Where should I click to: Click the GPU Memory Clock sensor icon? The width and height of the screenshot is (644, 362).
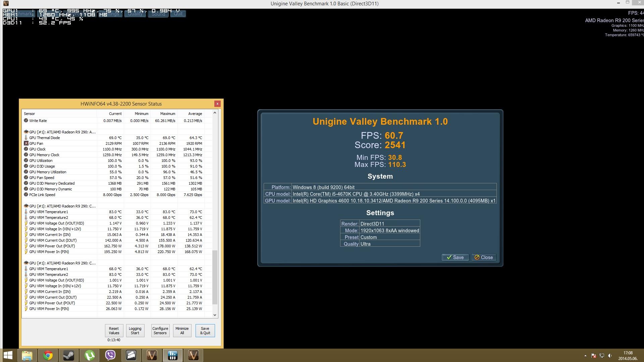click(26, 155)
